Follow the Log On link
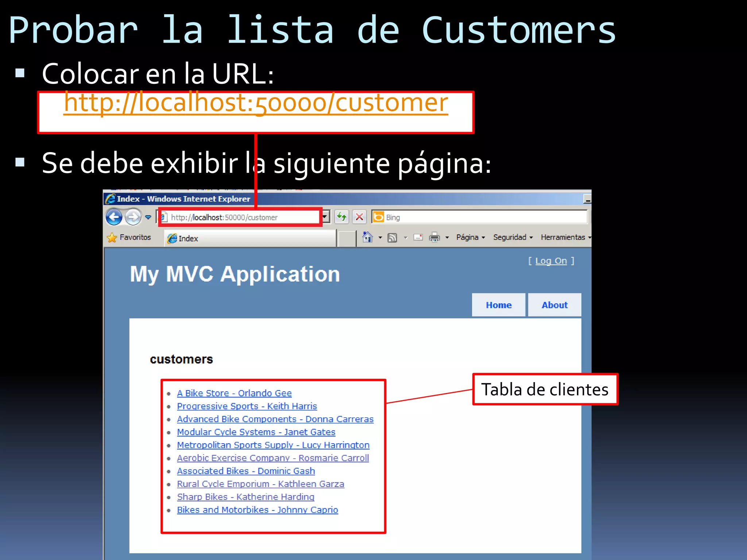 [x=551, y=261]
